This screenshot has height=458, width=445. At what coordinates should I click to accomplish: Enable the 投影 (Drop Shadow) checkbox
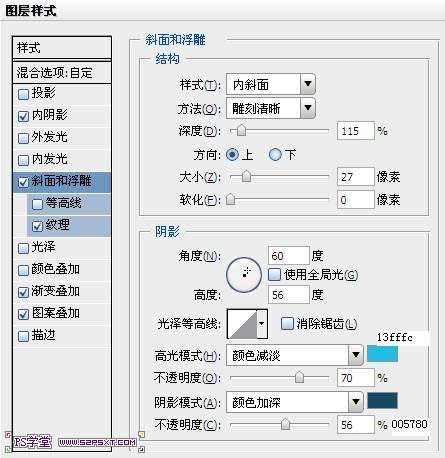23,94
